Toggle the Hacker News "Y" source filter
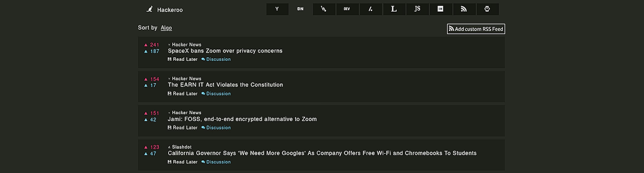This screenshot has width=644, height=173. [277, 9]
